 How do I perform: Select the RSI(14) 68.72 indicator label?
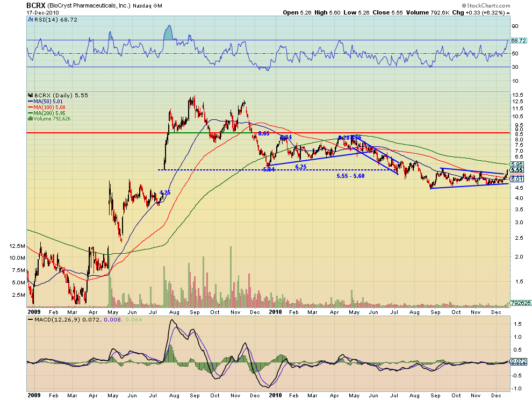56,20
